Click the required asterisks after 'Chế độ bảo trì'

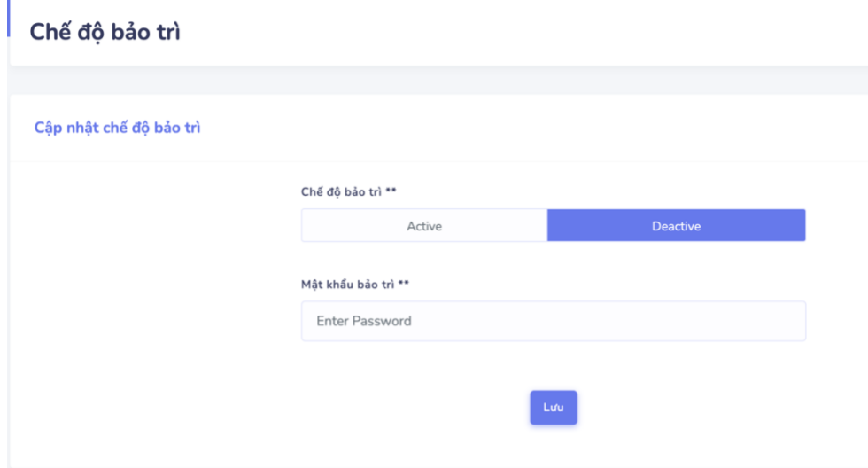(x=390, y=191)
